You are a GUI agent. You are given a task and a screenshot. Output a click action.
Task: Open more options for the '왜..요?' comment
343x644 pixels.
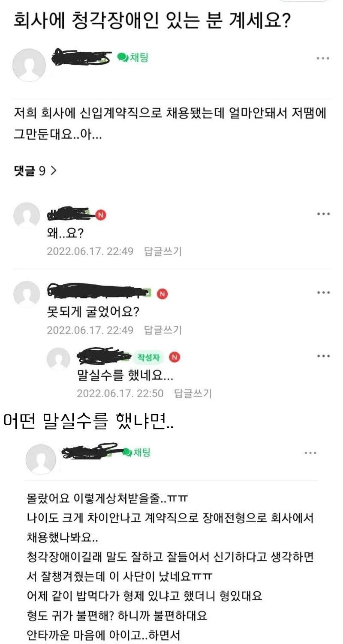pyautogui.click(x=323, y=214)
